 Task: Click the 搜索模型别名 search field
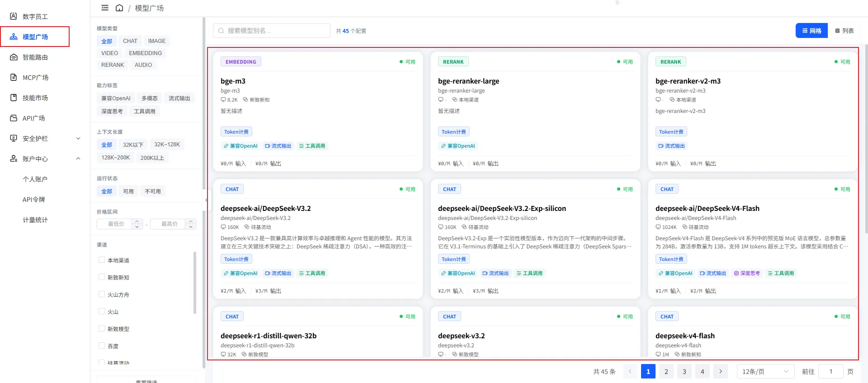tap(272, 31)
